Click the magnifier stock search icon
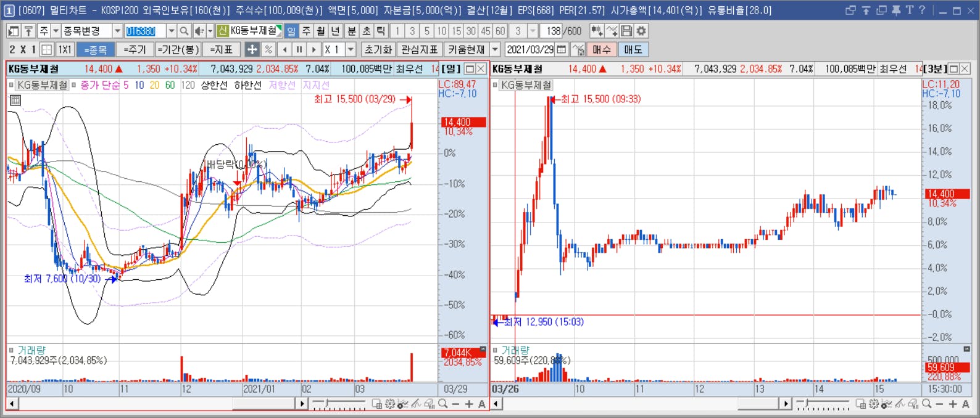The image size is (980, 418). 184,31
